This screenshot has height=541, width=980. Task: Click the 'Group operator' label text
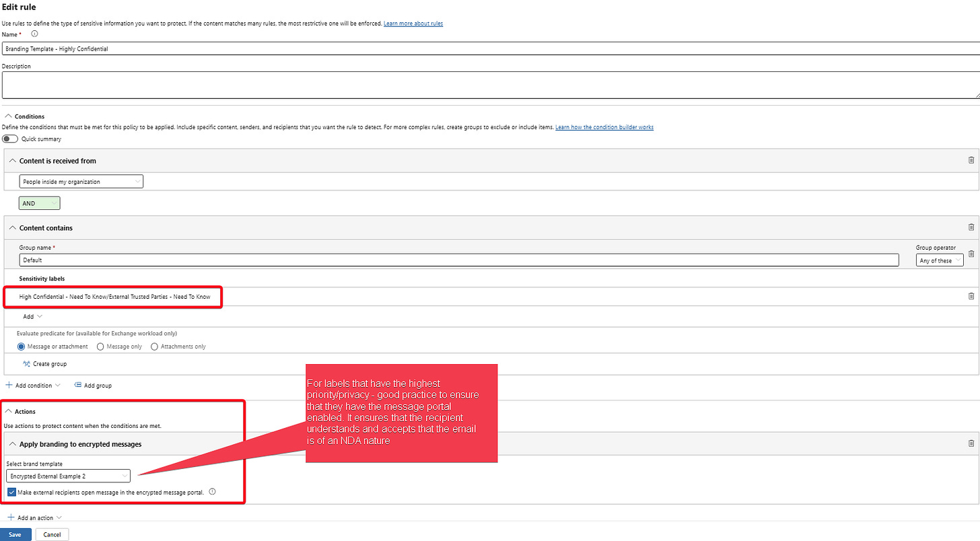[x=936, y=248]
